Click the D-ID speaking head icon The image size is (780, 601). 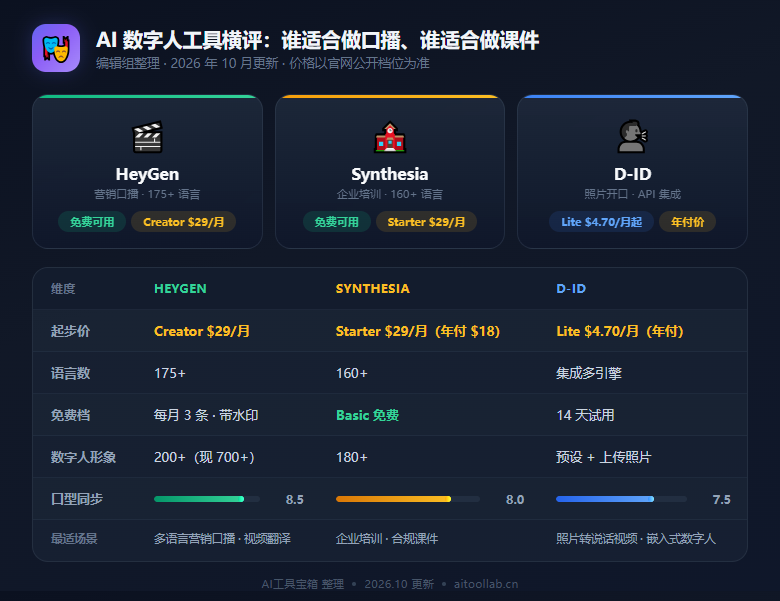[632, 137]
